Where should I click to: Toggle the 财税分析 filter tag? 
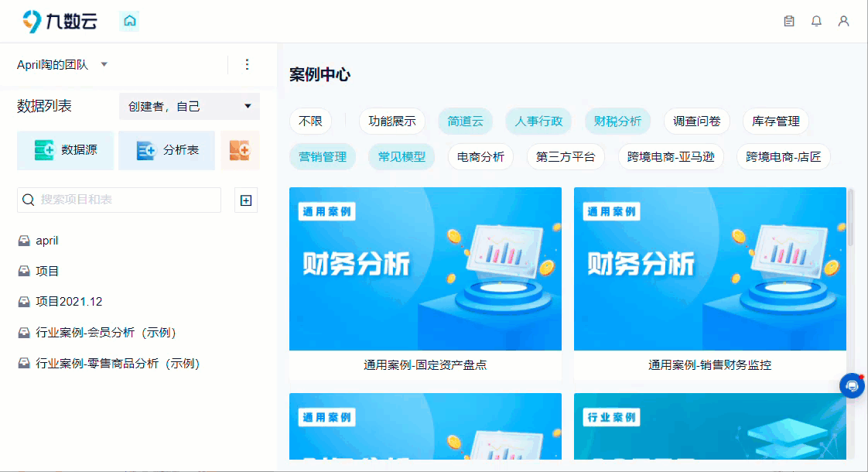(x=617, y=121)
